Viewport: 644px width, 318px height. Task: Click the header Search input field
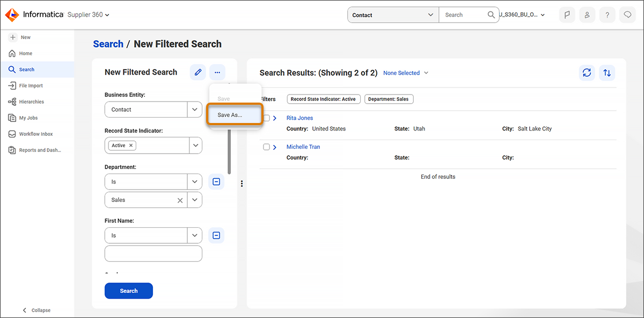(462, 15)
